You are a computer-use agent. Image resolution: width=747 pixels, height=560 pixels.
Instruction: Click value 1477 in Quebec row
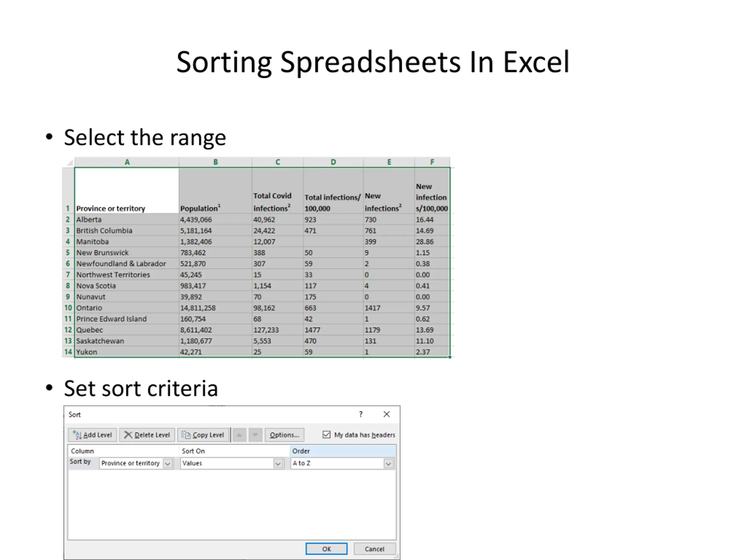pyautogui.click(x=333, y=330)
